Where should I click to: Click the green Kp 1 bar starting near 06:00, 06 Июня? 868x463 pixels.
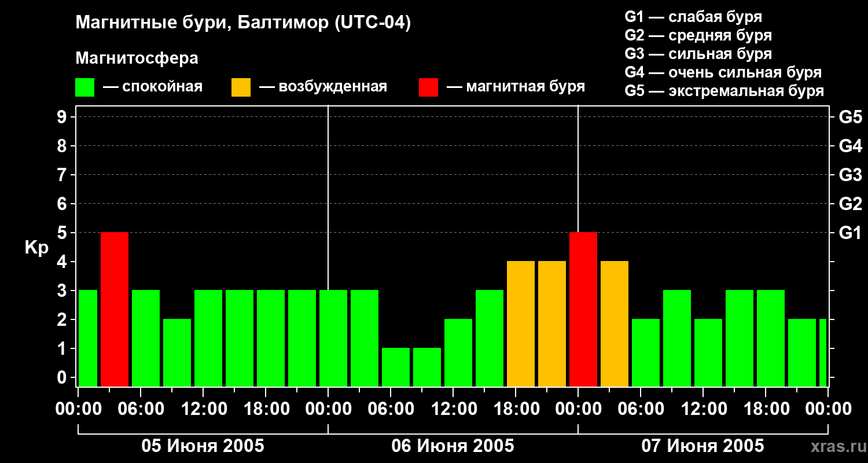point(396,368)
